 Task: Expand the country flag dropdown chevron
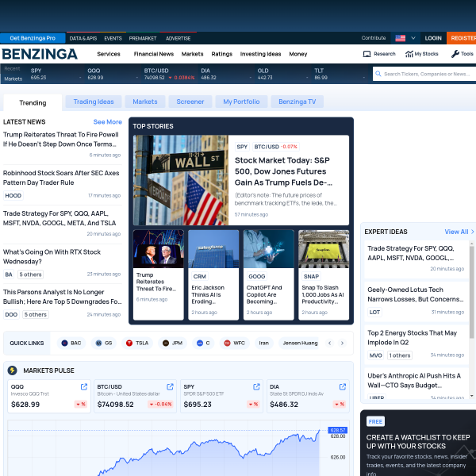413,38
